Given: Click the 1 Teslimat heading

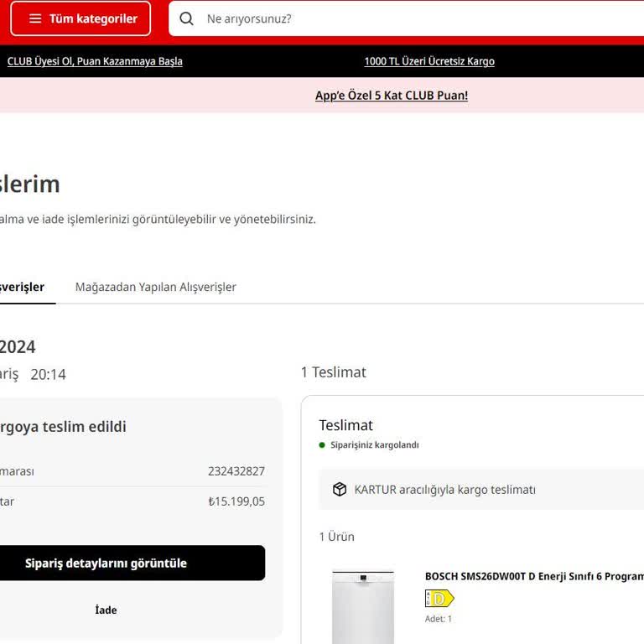Looking at the screenshot, I should click(333, 372).
